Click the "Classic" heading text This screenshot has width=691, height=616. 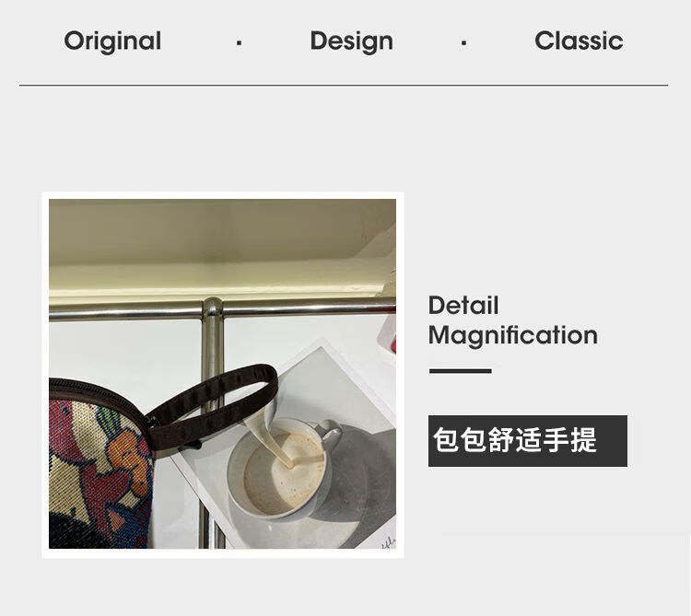coord(579,41)
